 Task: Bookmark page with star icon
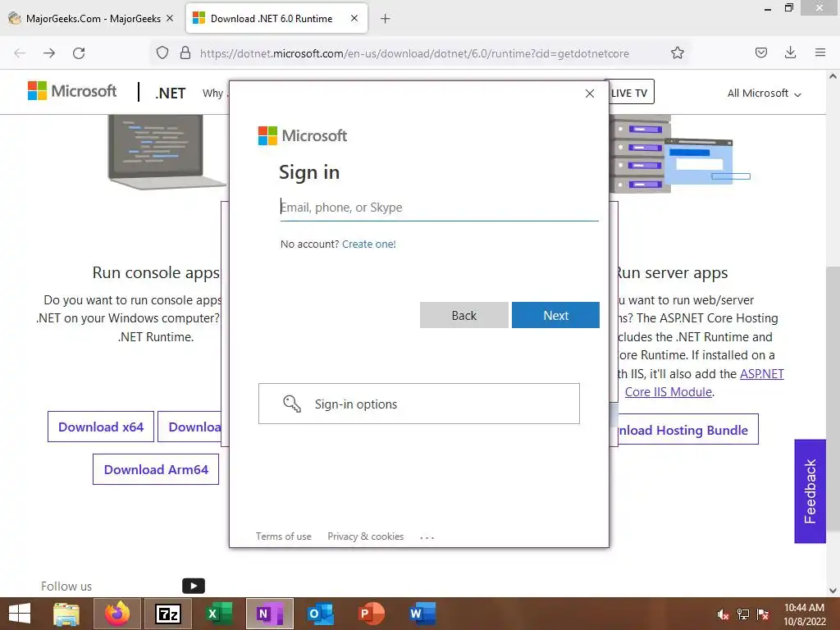coord(677,53)
